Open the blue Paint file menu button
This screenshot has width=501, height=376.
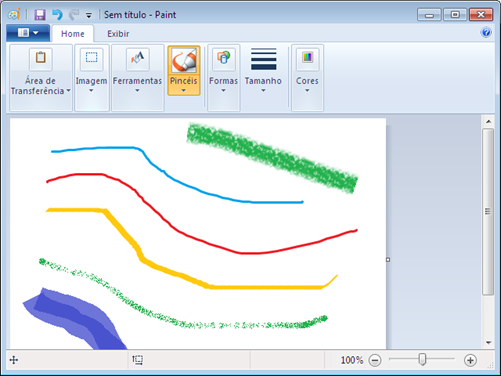pyautogui.click(x=28, y=33)
